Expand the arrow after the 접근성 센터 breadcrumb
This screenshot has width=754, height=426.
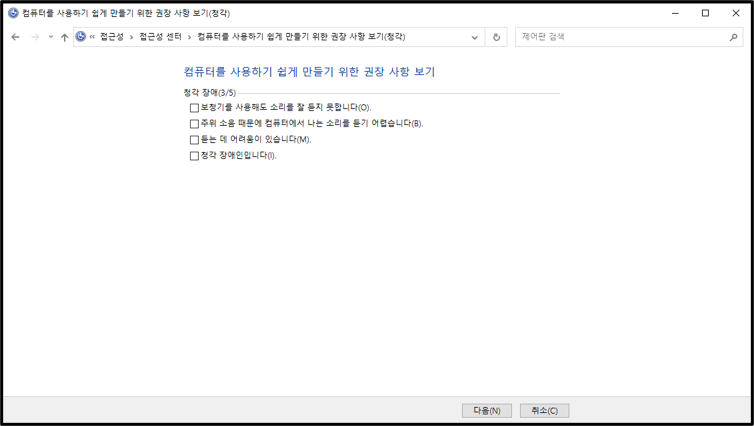pos(189,37)
